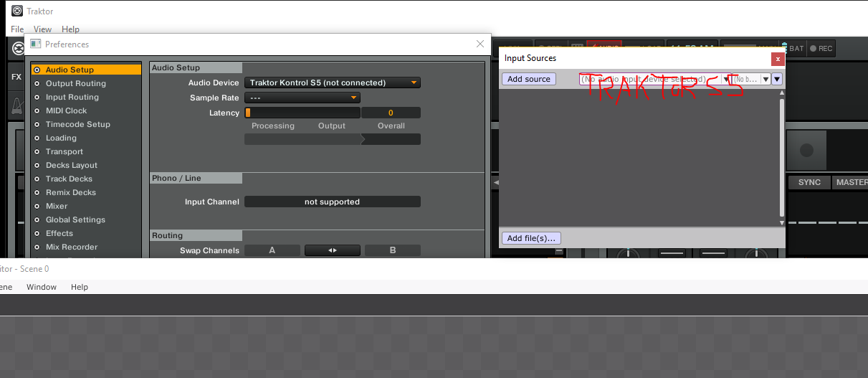Screen dimensions: 868x378
Task: Select channel B in Swap Channels
Action: click(393, 250)
